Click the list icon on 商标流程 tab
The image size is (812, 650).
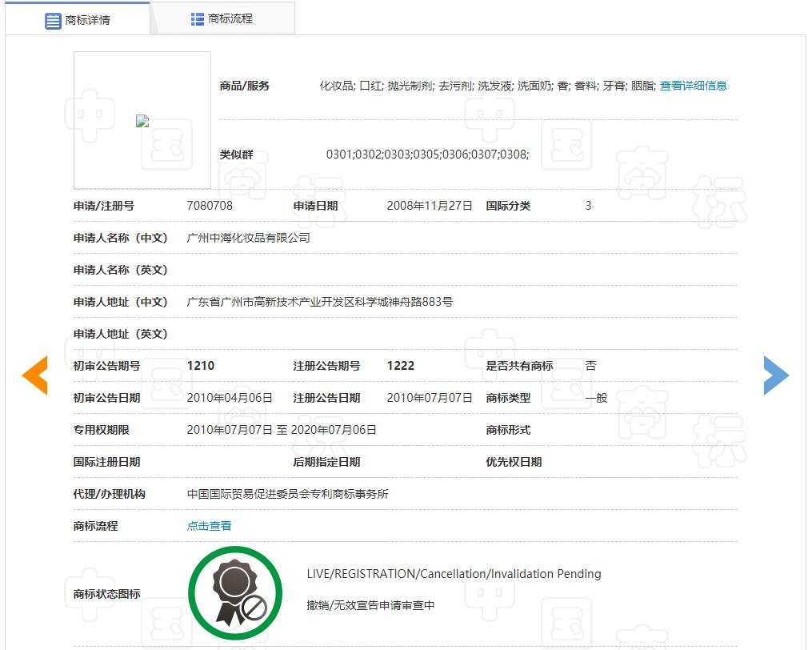pyautogui.click(x=198, y=19)
